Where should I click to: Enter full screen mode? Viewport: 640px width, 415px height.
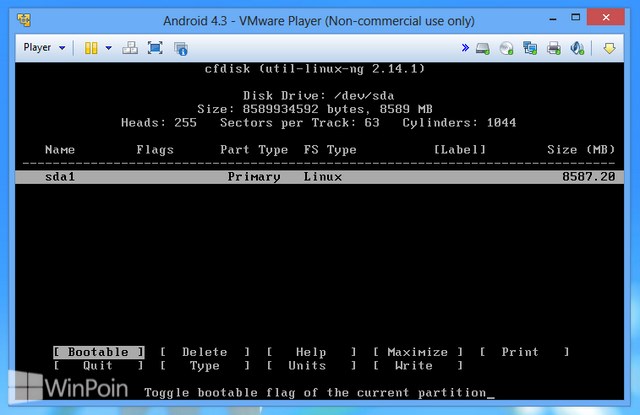click(155, 48)
